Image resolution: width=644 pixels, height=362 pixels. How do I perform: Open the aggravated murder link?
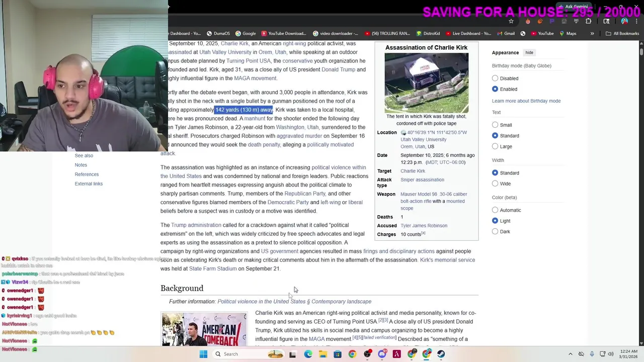click(x=299, y=136)
